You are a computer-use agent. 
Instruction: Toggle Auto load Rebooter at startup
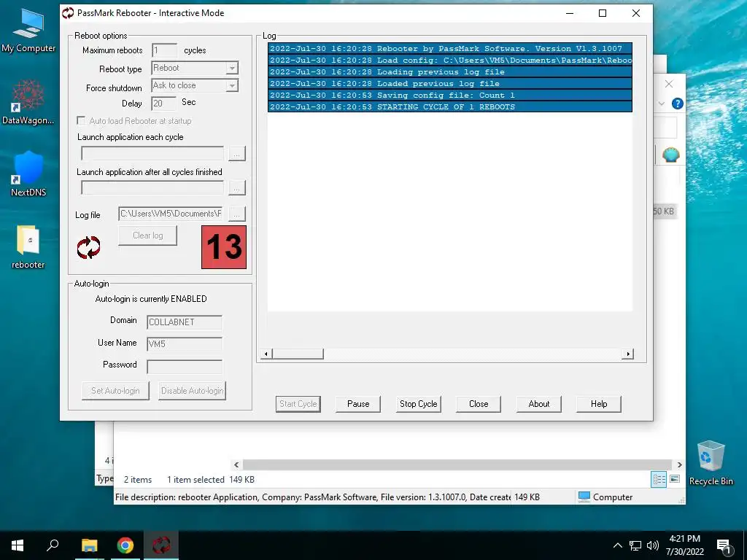pos(81,121)
